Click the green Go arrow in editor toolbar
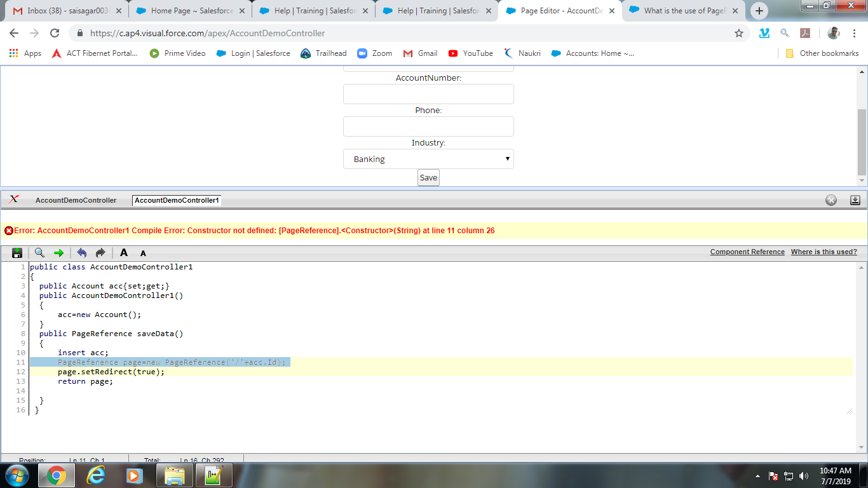The height and width of the screenshot is (488, 868). pyautogui.click(x=58, y=252)
